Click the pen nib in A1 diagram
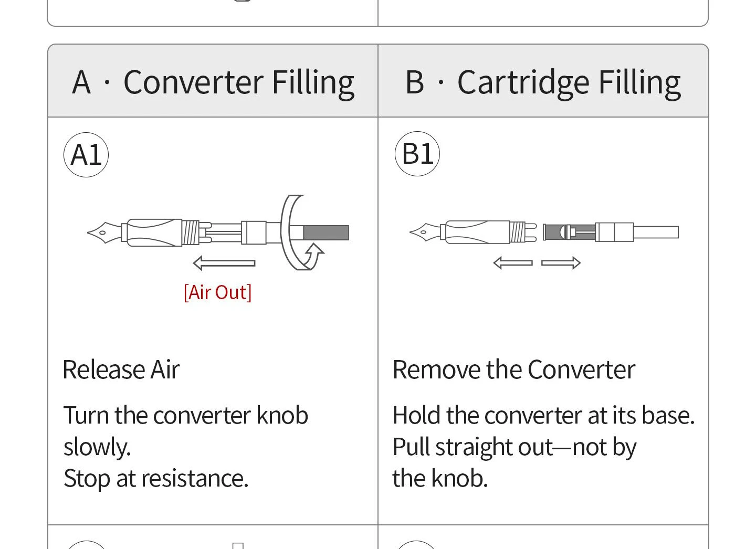Screen dimensions: 756x549 pos(104,233)
